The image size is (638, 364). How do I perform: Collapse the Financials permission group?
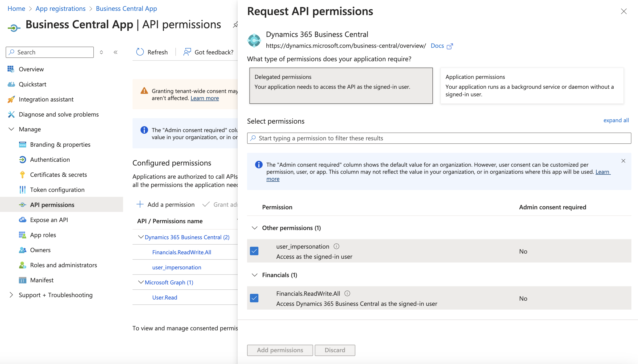pos(255,275)
